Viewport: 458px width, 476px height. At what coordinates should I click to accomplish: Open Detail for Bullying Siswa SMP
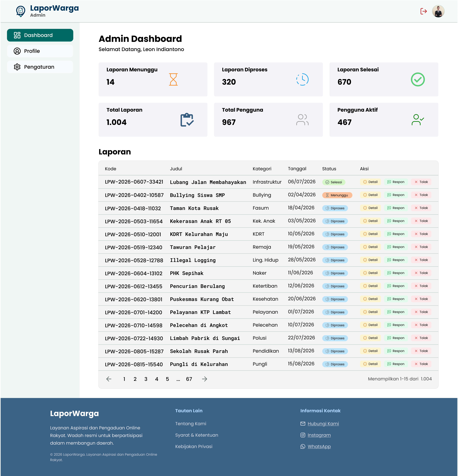(370, 195)
